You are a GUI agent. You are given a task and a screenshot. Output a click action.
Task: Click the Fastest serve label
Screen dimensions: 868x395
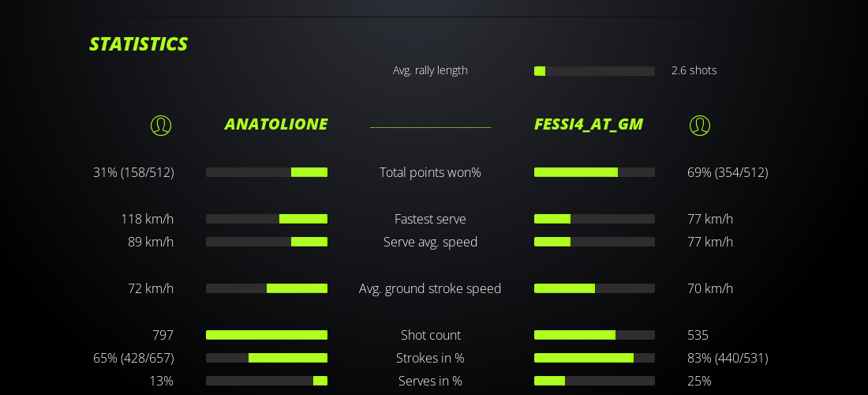tap(430, 219)
